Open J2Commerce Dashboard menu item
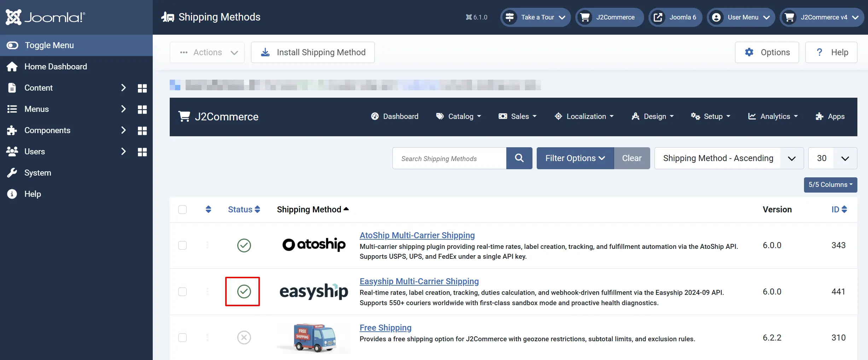Screen dimensions: 868x360 [x=395, y=116]
